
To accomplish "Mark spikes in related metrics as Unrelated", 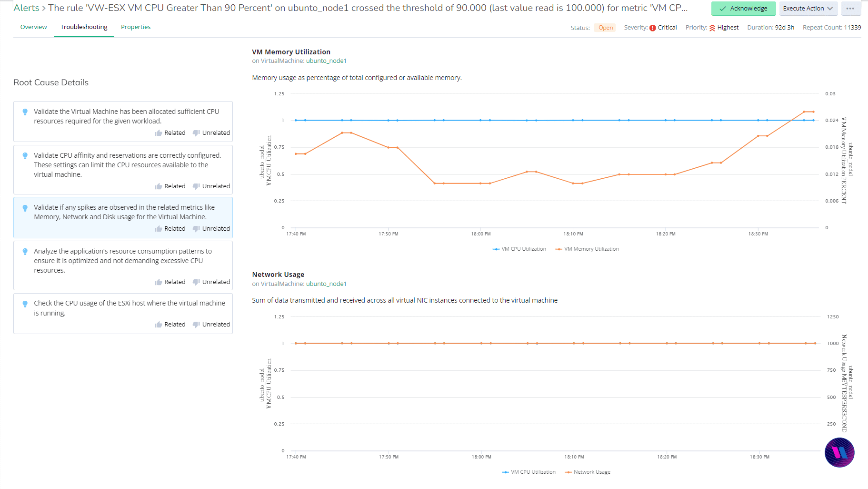I will (211, 229).
